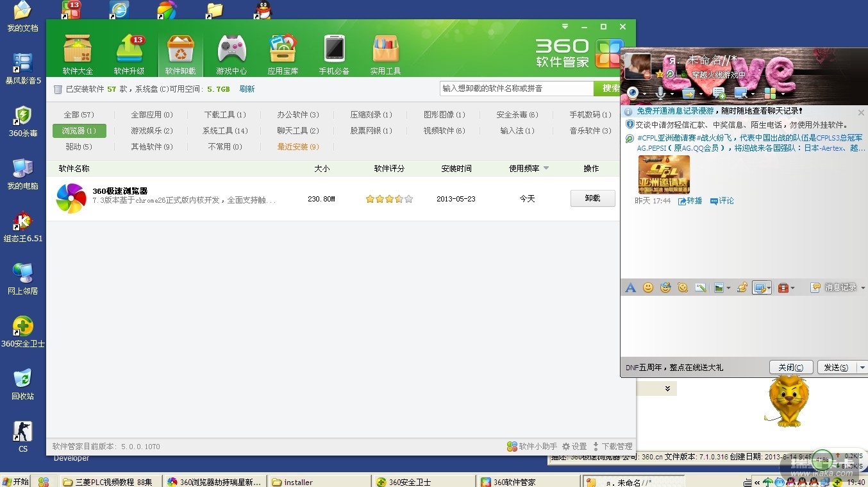The height and width of the screenshot is (487, 868).
Task: Expand the microphone options dropdown arrow in QQ
Action: [671, 94]
